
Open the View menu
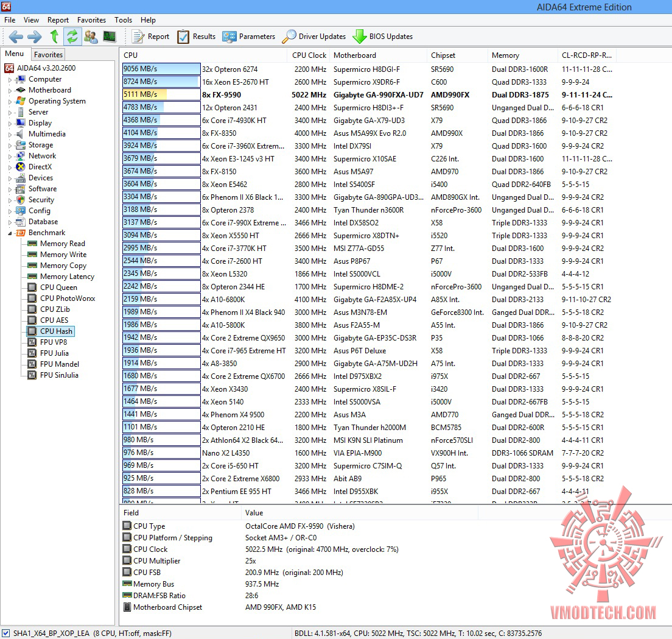(31, 19)
